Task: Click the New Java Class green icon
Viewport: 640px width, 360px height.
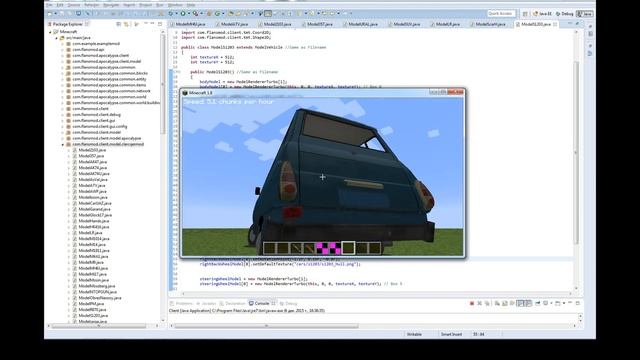Action: pyautogui.click(x=218, y=13)
